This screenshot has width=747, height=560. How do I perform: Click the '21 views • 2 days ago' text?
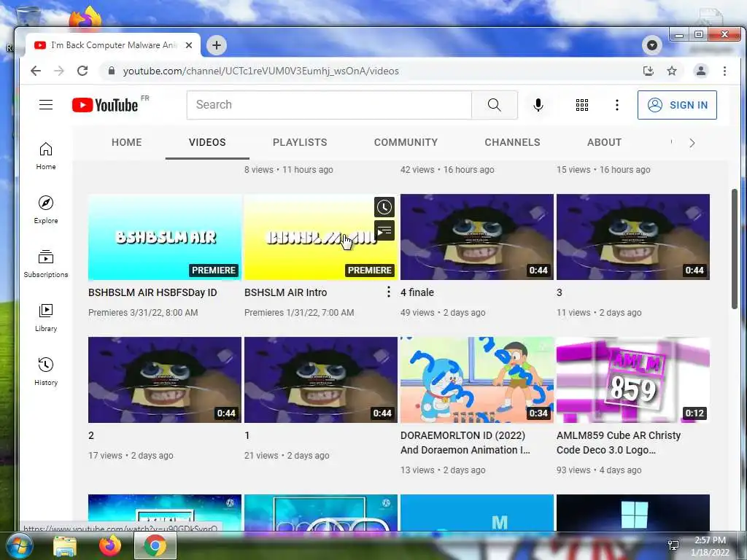287,455
